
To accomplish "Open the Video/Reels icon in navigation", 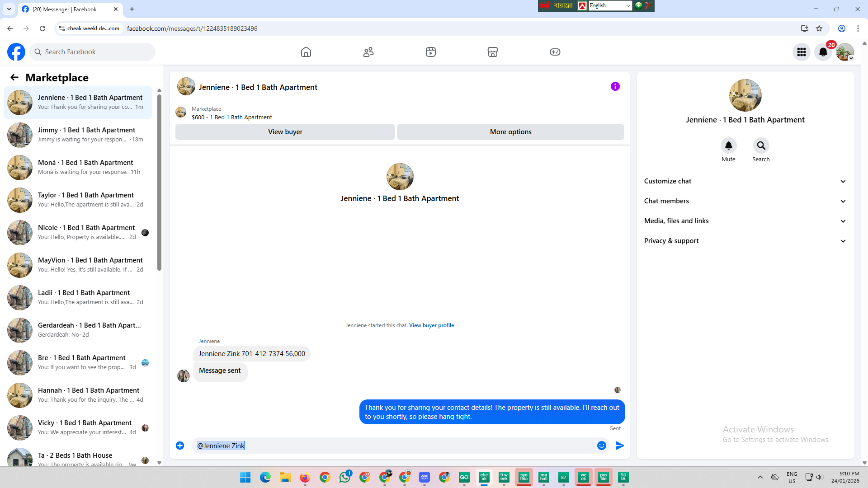I will click(x=431, y=52).
